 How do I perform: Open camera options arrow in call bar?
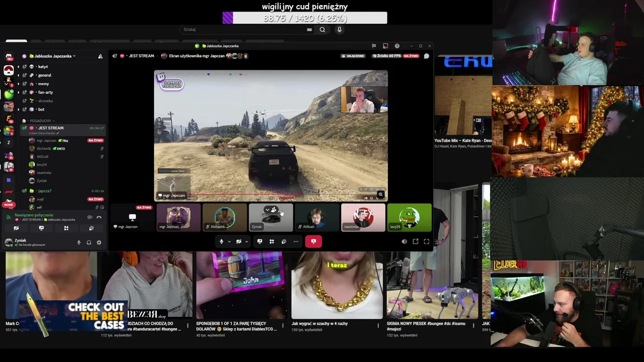point(247,241)
